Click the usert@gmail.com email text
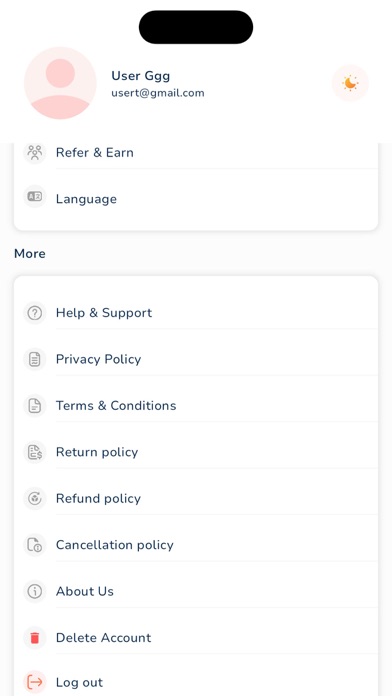This screenshot has width=392, height=696. 158,93
